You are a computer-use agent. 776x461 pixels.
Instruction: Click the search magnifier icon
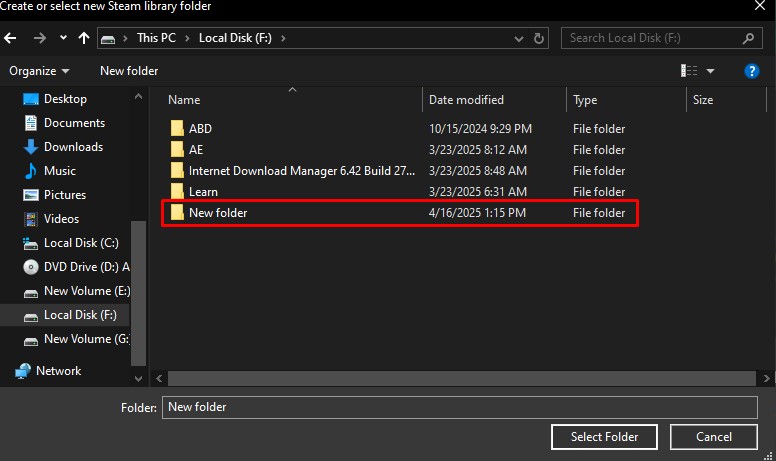748,38
